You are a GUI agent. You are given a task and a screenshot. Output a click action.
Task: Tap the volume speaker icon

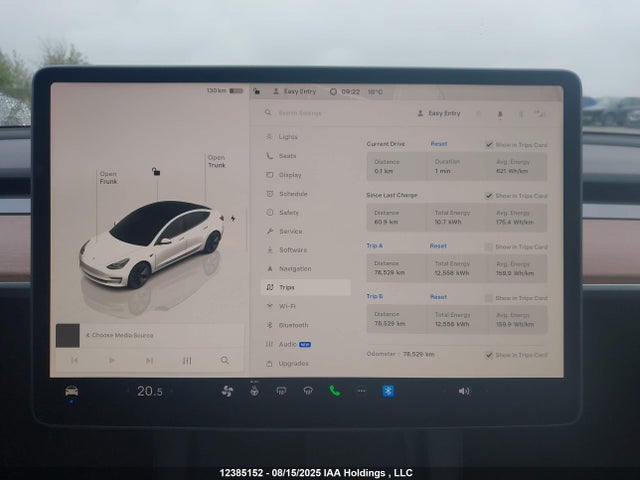point(464,391)
